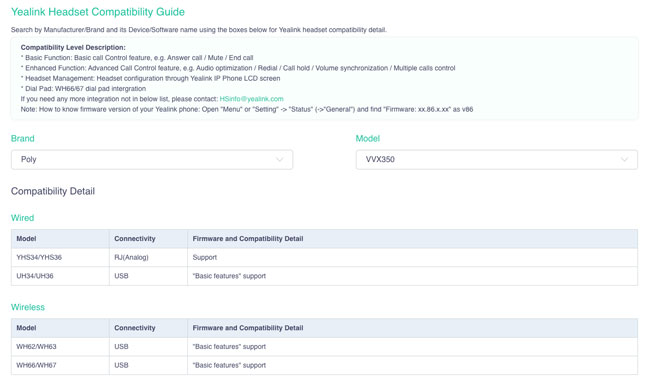
Task: Click the chevron arrow in the Brand box
Action: (x=279, y=160)
